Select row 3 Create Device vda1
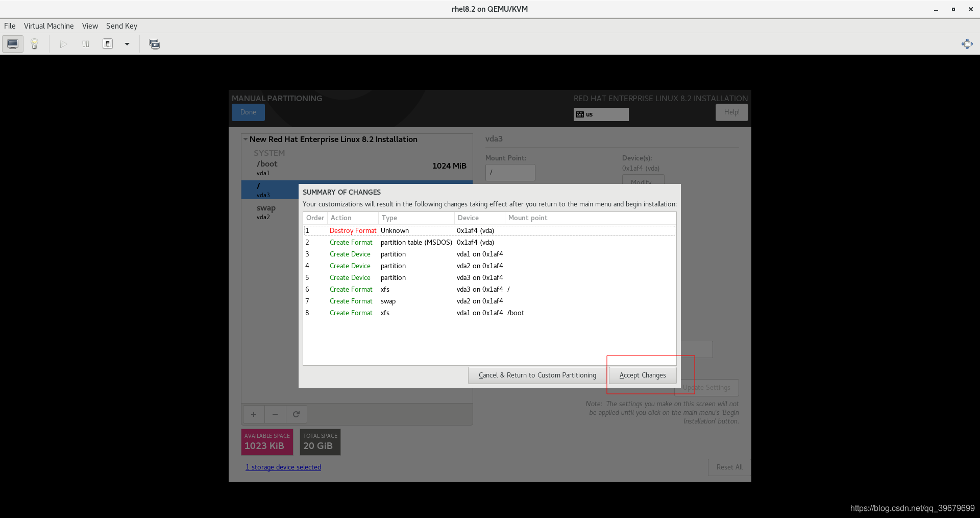This screenshot has height=518, width=980. tap(489, 254)
